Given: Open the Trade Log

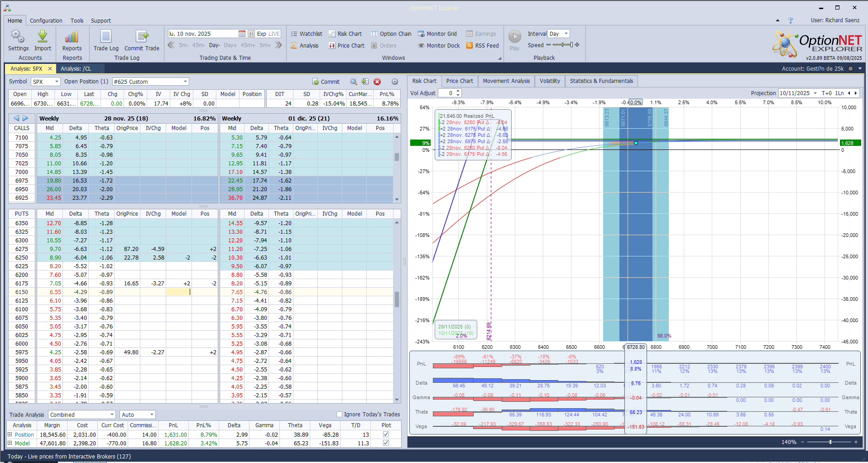Looking at the screenshot, I should 106,40.
